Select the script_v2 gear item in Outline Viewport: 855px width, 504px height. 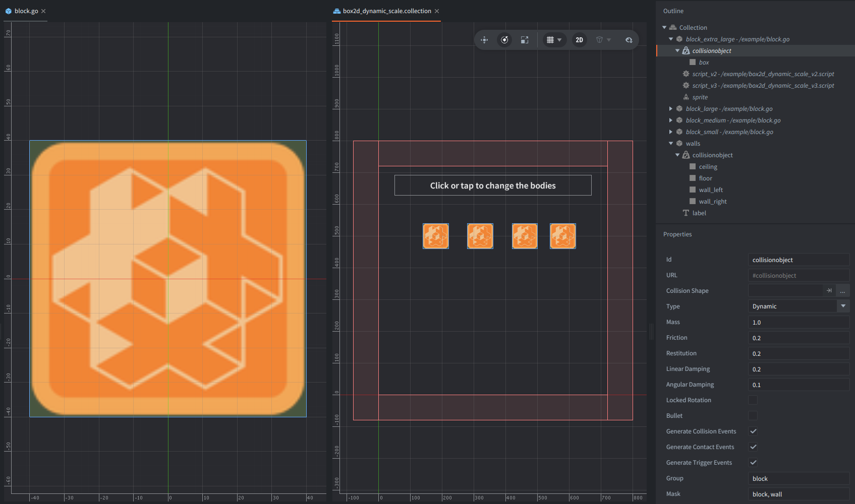click(758, 74)
